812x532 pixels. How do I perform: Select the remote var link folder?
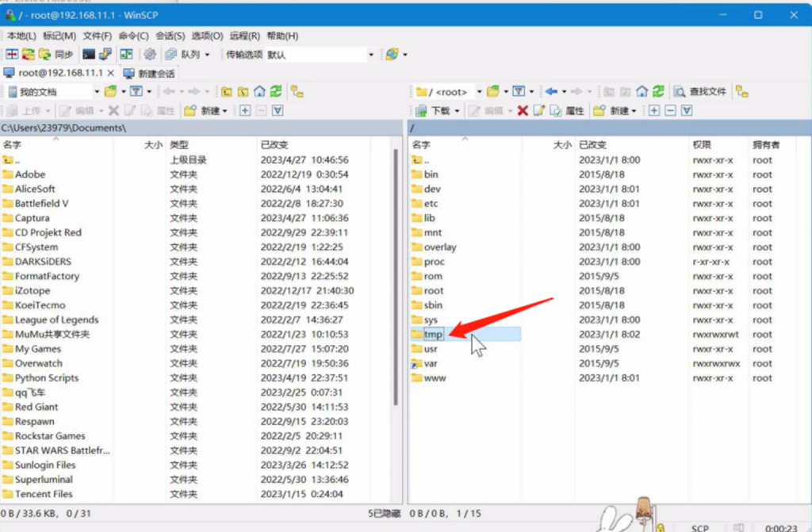431,363
